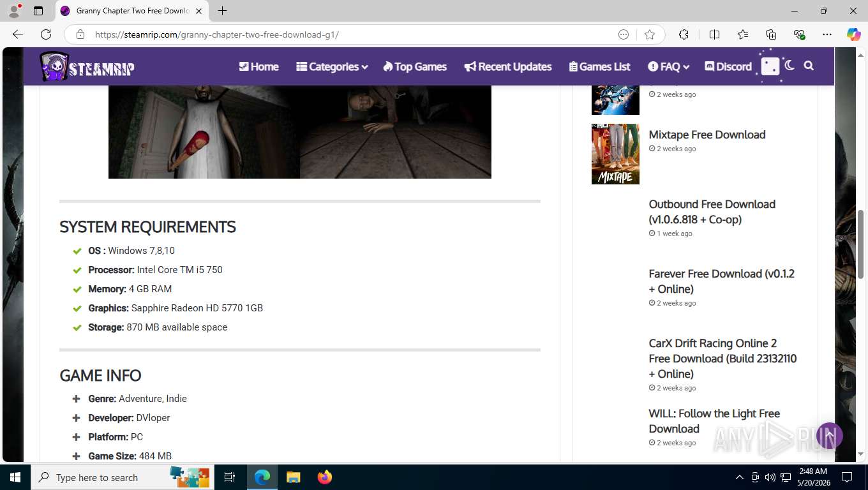Open Recent Updates page

coord(508,66)
